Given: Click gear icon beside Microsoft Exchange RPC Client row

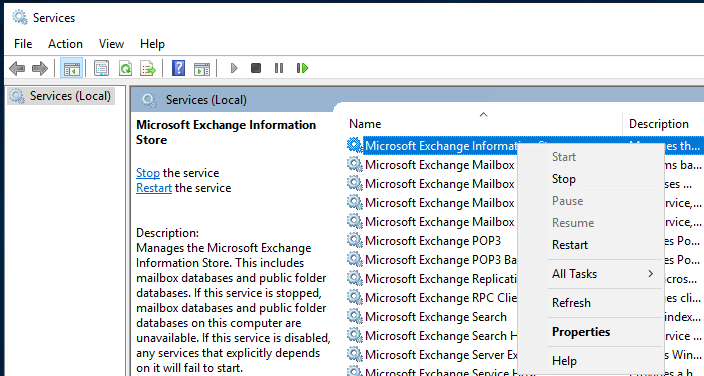Looking at the screenshot, I should (x=355, y=297).
